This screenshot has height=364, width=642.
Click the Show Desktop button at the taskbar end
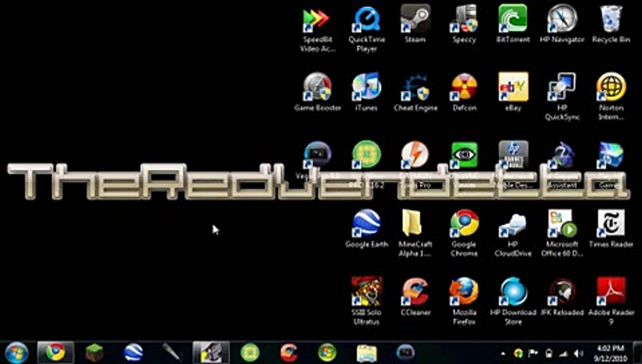pos(638,353)
